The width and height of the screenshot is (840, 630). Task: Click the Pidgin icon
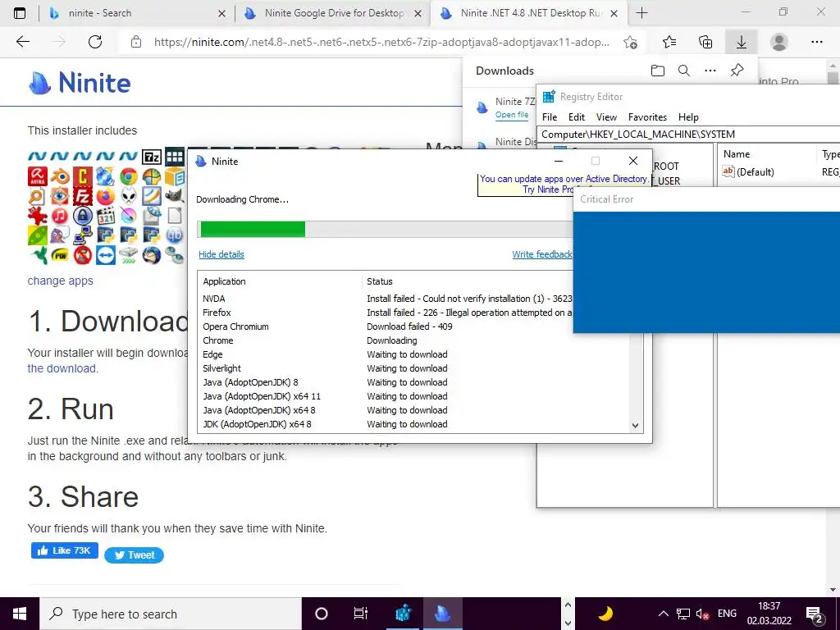(60, 235)
